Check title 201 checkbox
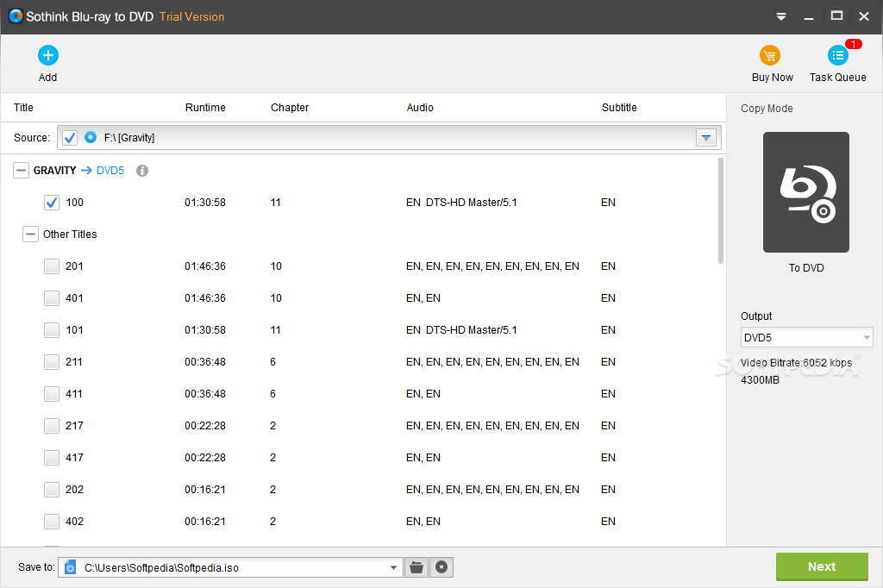Image resolution: width=883 pixels, height=588 pixels. point(52,266)
